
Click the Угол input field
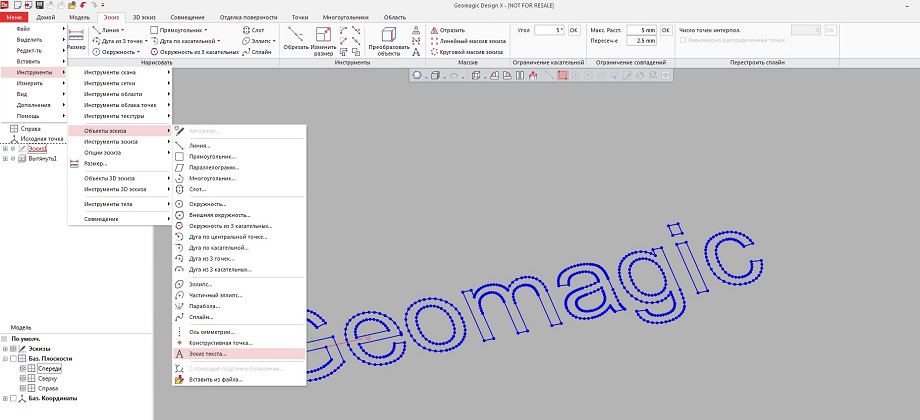550,30
